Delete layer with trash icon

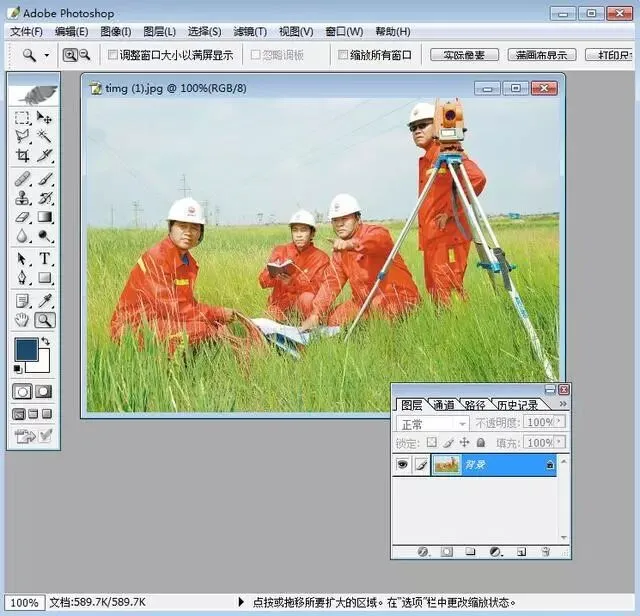click(x=545, y=552)
